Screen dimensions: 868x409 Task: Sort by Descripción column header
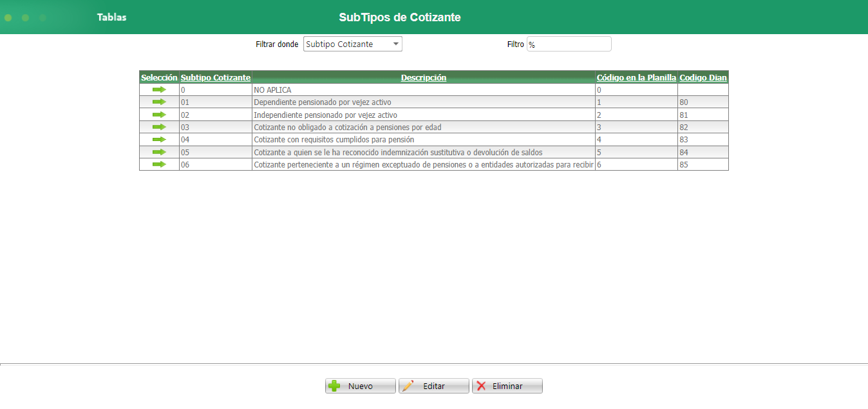tap(424, 77)
